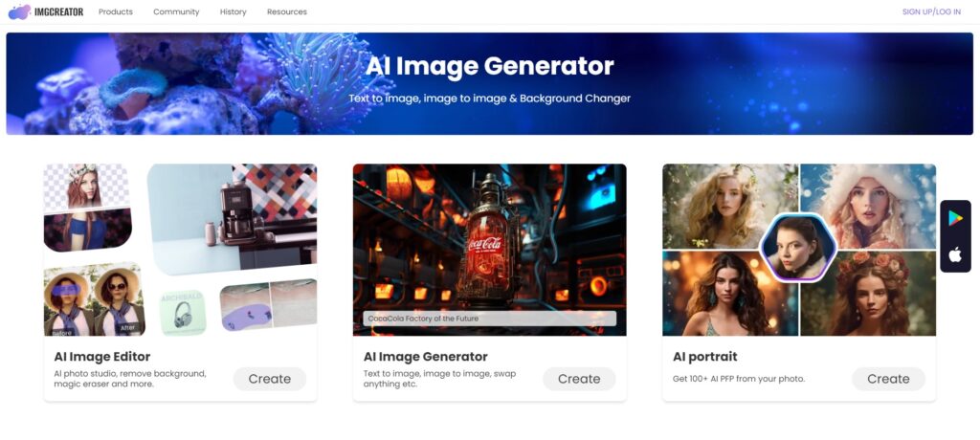
Task: Click SIGN UP/LOG IN link
Action: click(x=931, y=11)
